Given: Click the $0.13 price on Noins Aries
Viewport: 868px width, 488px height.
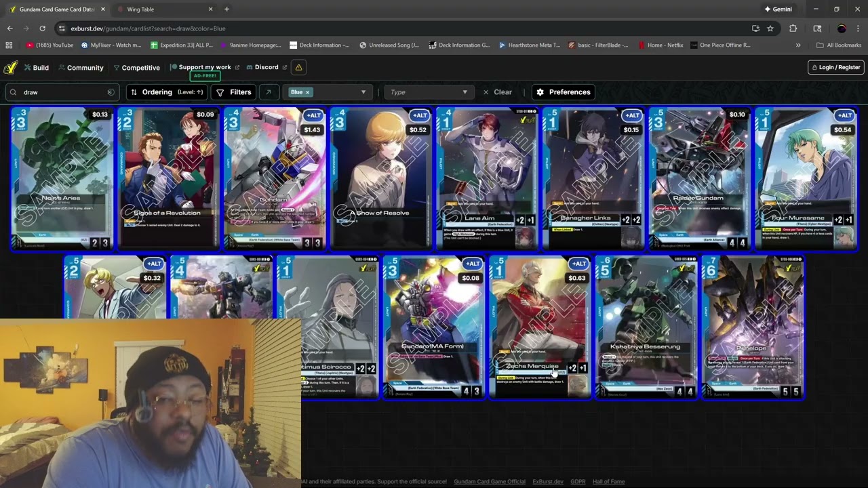Looking at the screenshot, I should (x=100, y=115).
